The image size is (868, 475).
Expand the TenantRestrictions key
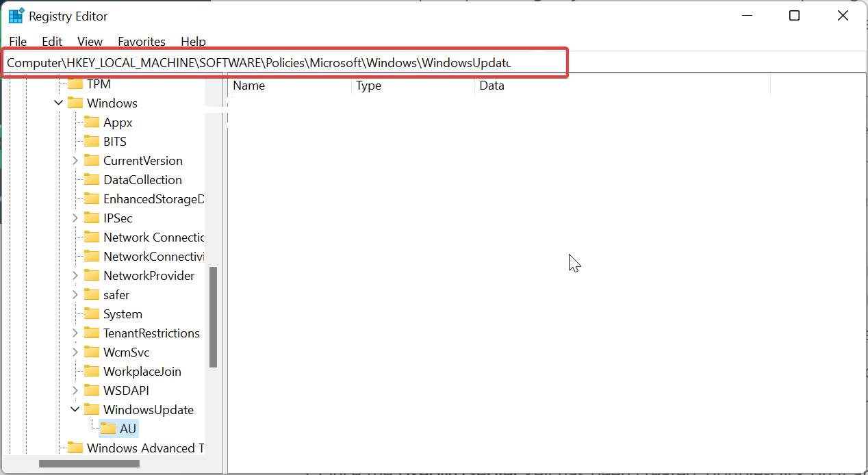pos(75,333)
